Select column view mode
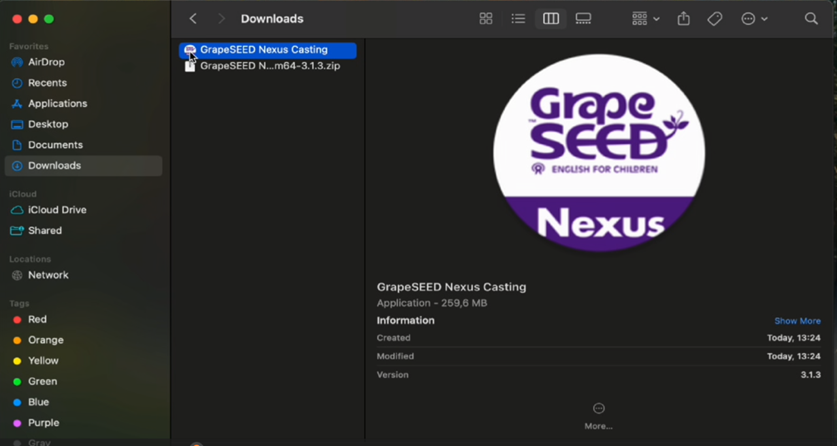This screenshot has height=446, width=837. [551, 19]
